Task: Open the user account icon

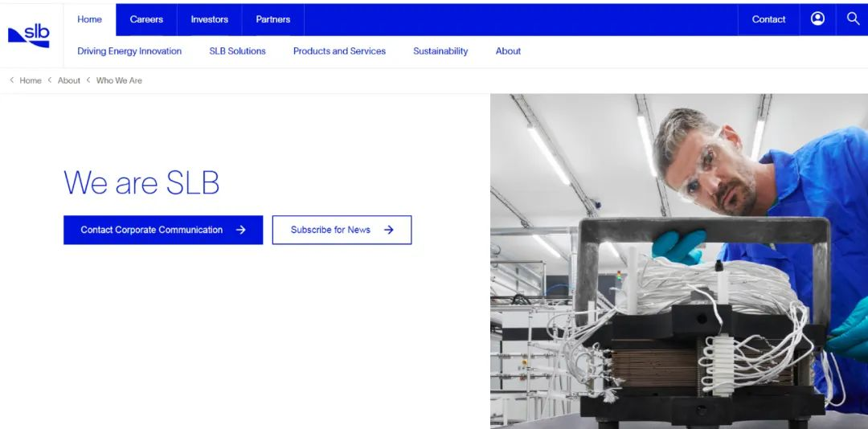Action: point(817,18)
